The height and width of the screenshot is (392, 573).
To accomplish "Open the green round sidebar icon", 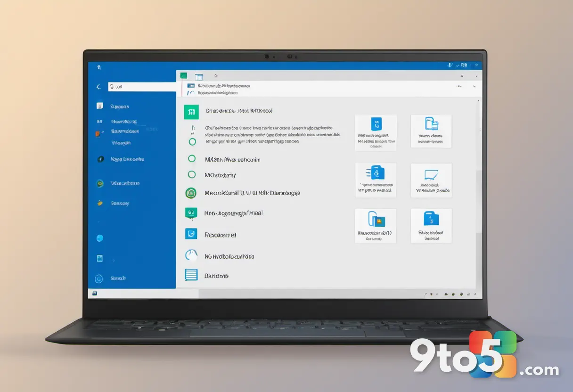I will coord(100,183).
